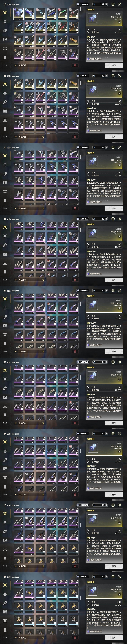
Task: Click the shell credit coin icon 16417127
Action: coord(78,4)
